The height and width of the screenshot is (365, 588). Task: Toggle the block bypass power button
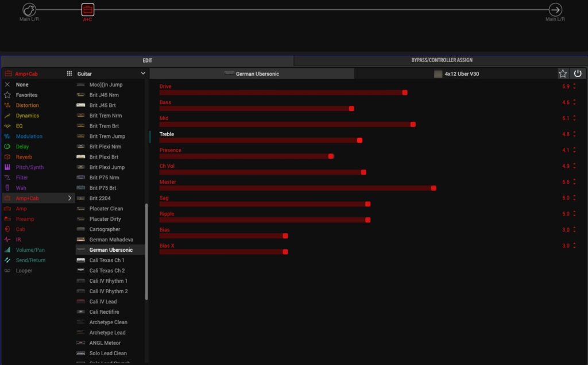578,74
